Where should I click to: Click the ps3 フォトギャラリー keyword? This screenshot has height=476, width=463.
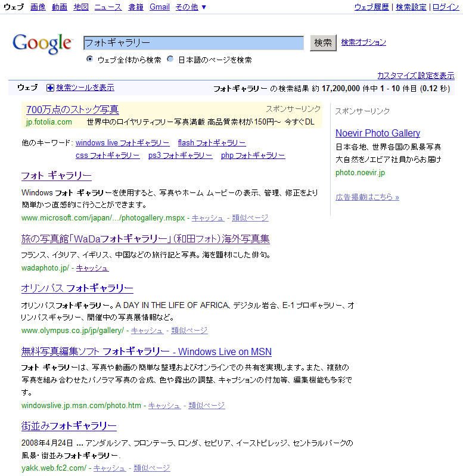[x=181, y=155]
